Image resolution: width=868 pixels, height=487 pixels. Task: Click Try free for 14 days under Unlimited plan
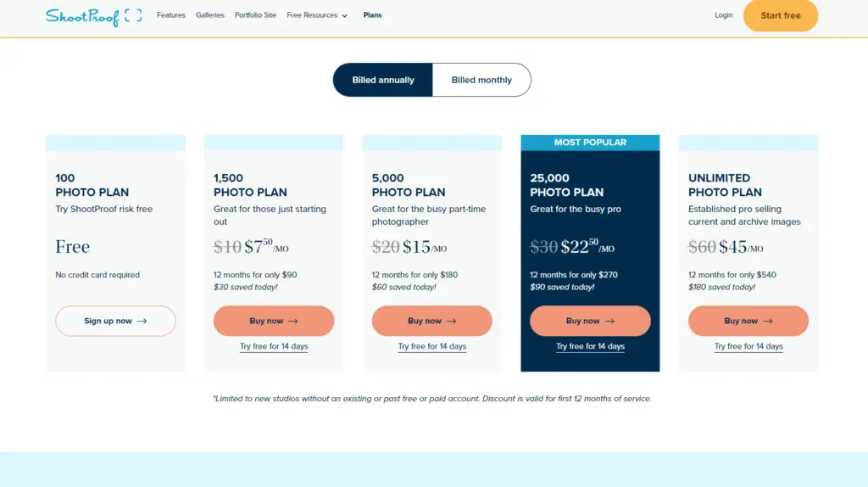pyautogui.click(x=748, y=346)
